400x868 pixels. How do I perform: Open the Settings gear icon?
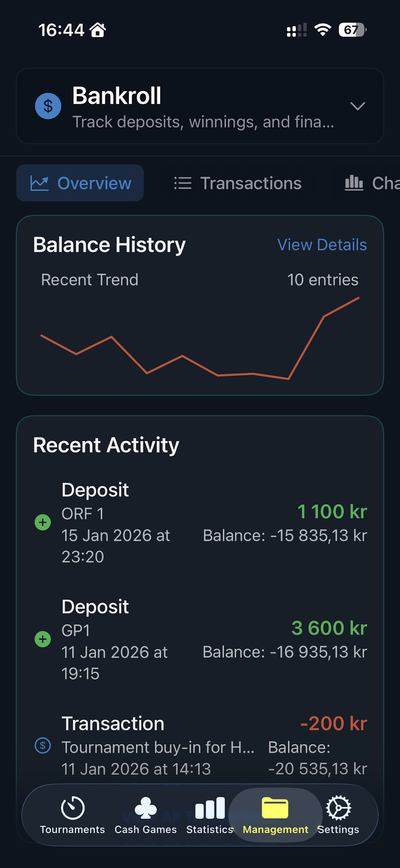click(x=338, y=808)
